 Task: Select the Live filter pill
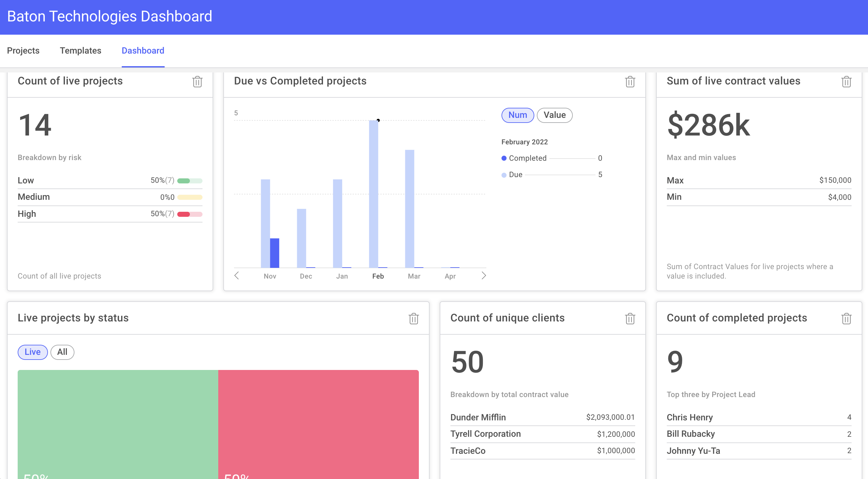pos(32,352)
